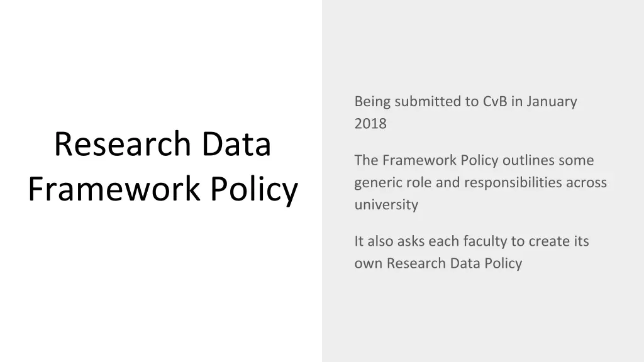Click the word "Data" in the slide title

click(236, 144)
